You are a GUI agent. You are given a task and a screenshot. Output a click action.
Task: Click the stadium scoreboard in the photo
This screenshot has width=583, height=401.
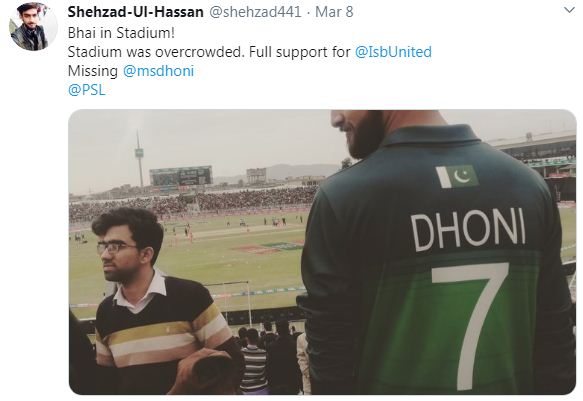pos(181,176)
